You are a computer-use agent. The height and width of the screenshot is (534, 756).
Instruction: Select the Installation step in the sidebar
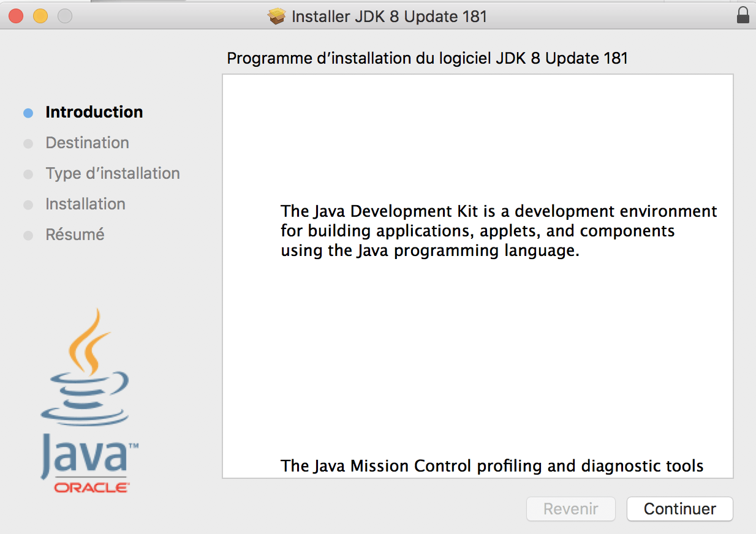tap(85, 204)
